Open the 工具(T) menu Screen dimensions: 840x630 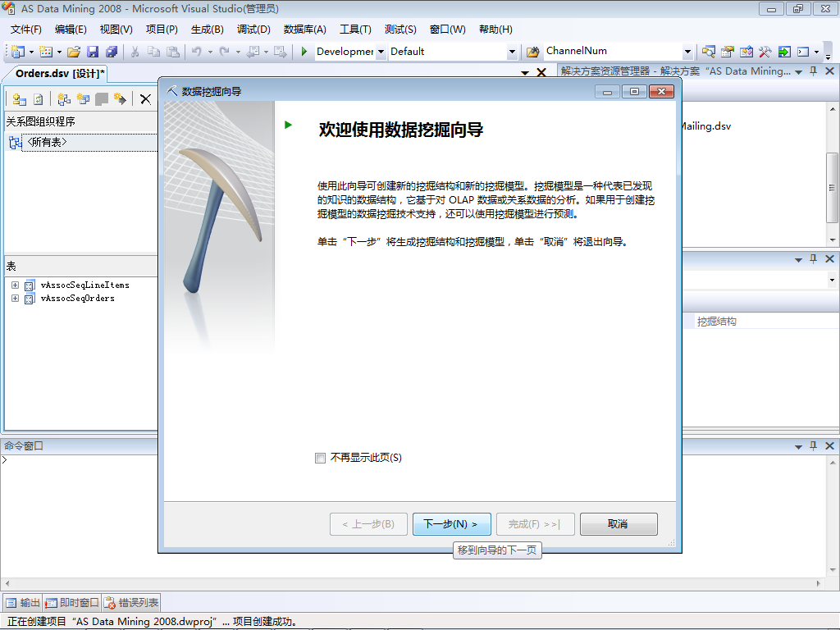click(355, 30)
